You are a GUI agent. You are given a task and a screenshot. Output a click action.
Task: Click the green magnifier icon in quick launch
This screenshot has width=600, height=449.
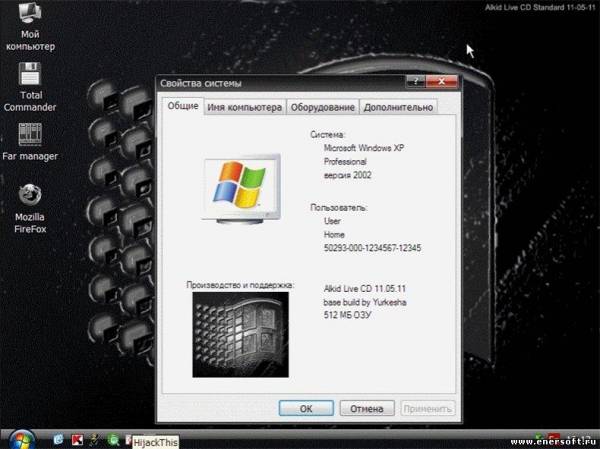click(112, 439)
